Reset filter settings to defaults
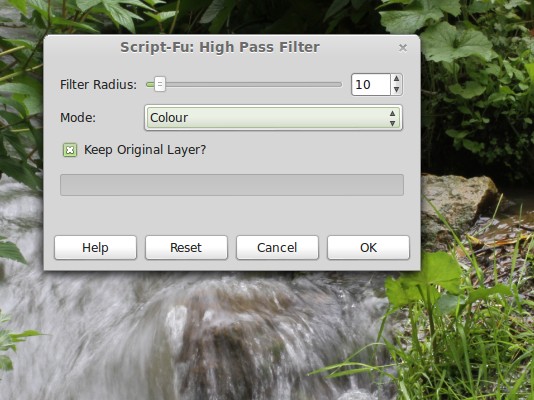The width and height of the screenshot is (534, 400). tap(186, 247)
